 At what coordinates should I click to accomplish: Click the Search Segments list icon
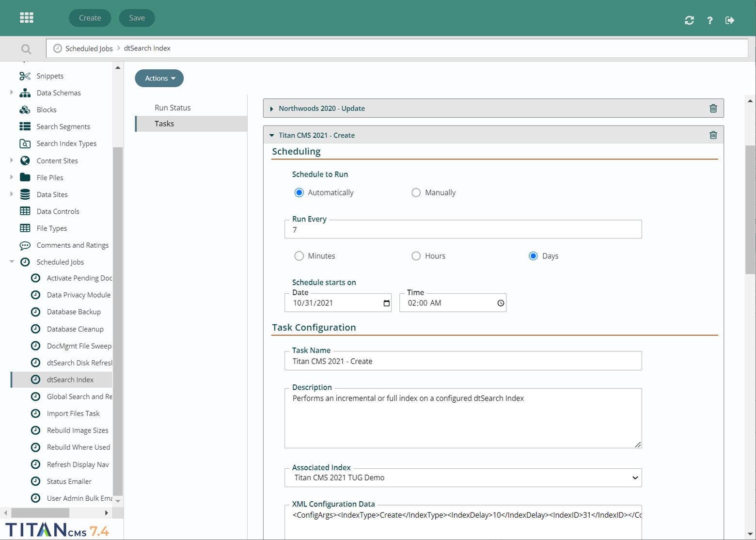pyautogui.click(x=25, y=127)
